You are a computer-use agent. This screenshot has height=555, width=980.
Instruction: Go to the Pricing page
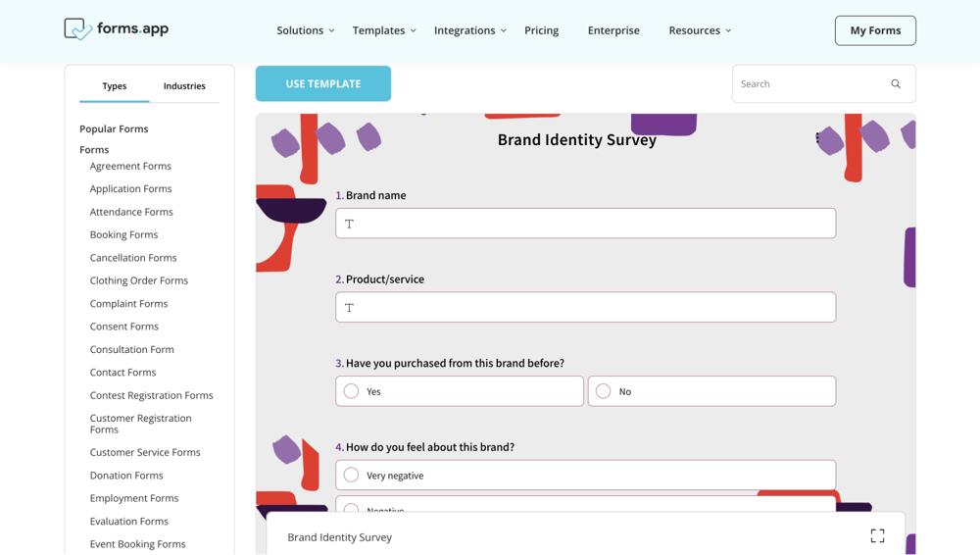point(541,30)
